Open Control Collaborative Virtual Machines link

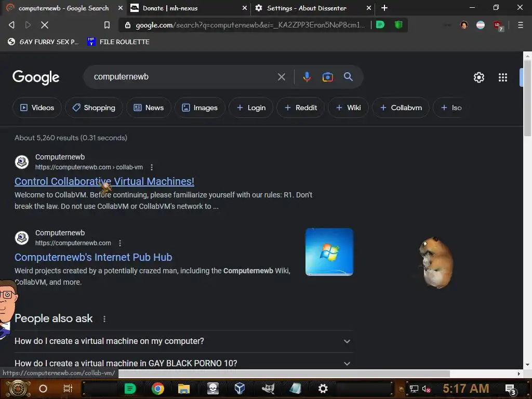point(104,181)
